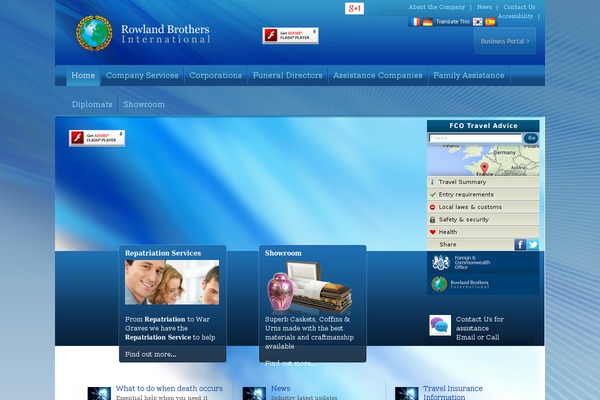Open What to do when death occurs
This screenshot has width=600, height=400.
(169, 389)
